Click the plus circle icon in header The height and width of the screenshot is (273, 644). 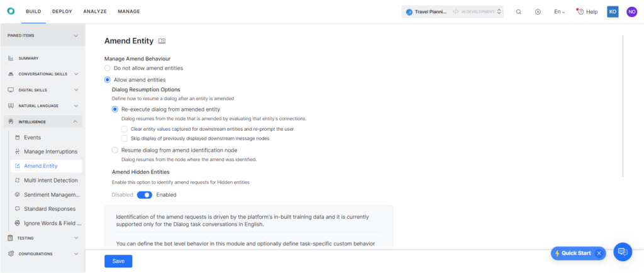click(538, 11)
